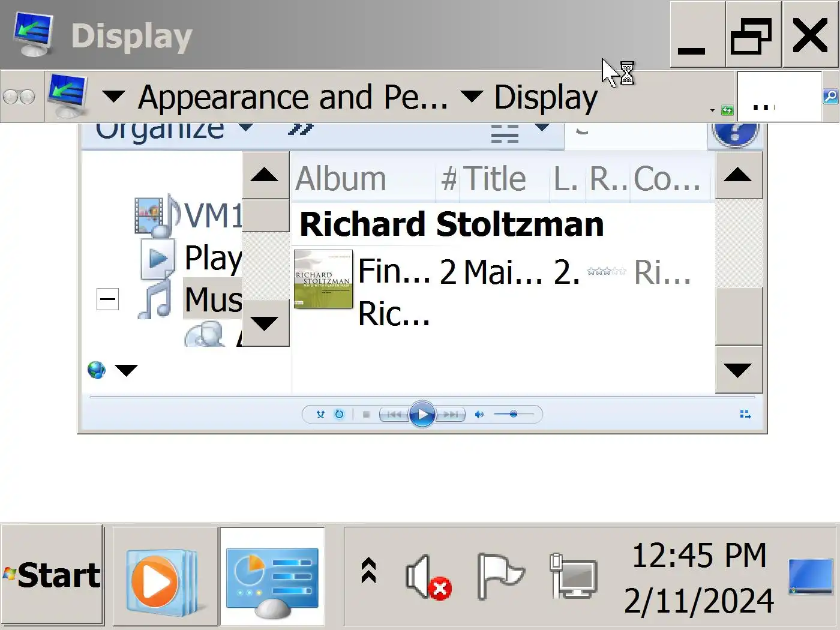Open dropdown arrow before Display breadcrumb
840x630 pixels.
pyautogui.click(x=472, y=96)
